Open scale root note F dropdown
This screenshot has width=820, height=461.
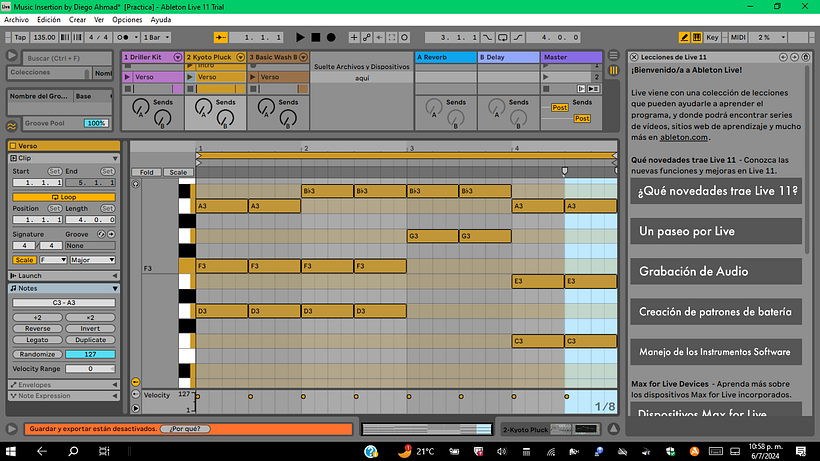(53, 260)
